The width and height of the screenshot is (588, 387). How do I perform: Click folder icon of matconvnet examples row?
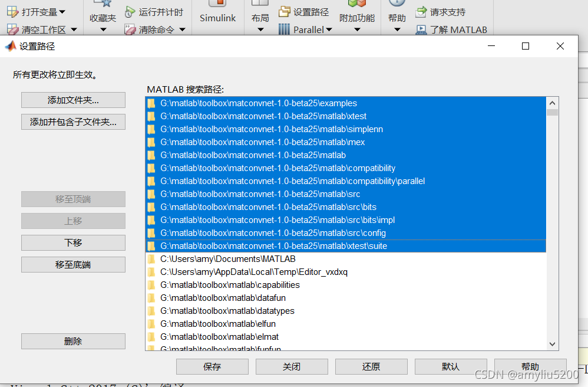151,103
